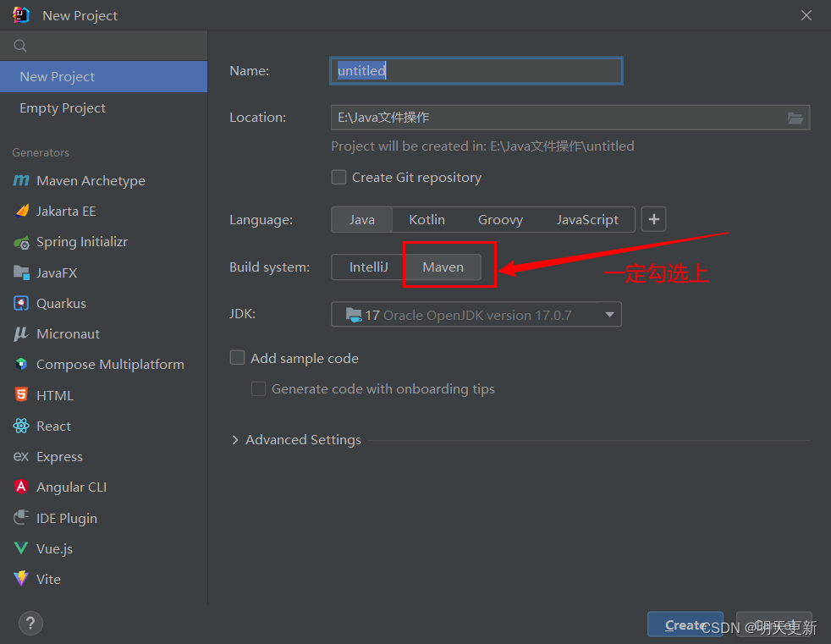This screenshot has height=644, width=831.
Task: Click the search magnifier icon
Action: (x=20, y=46)
